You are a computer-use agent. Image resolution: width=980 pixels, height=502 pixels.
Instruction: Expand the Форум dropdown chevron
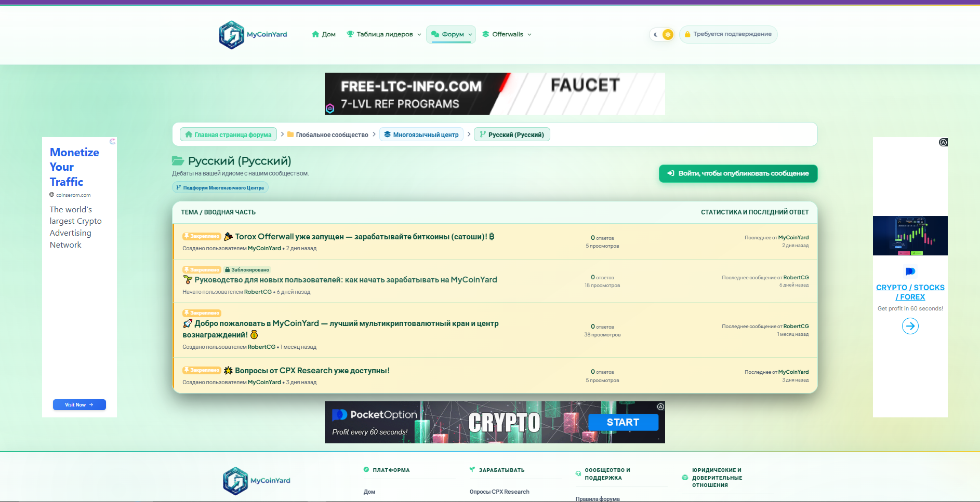(470, 35)
